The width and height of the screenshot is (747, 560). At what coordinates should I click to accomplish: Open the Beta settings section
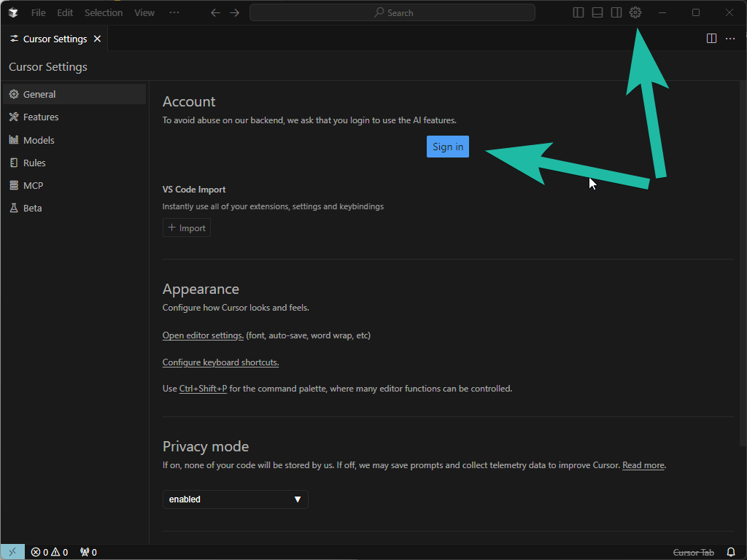74,208
